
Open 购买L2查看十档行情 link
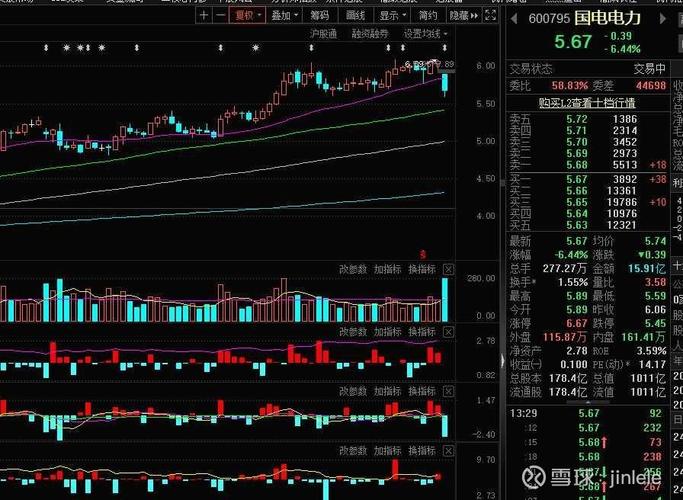click(587, 103)
